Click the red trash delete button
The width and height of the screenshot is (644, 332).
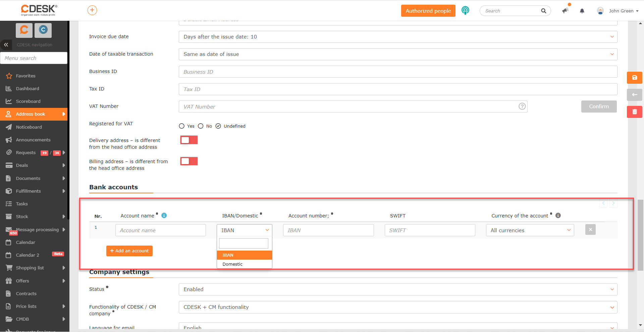tap(635, 112)
